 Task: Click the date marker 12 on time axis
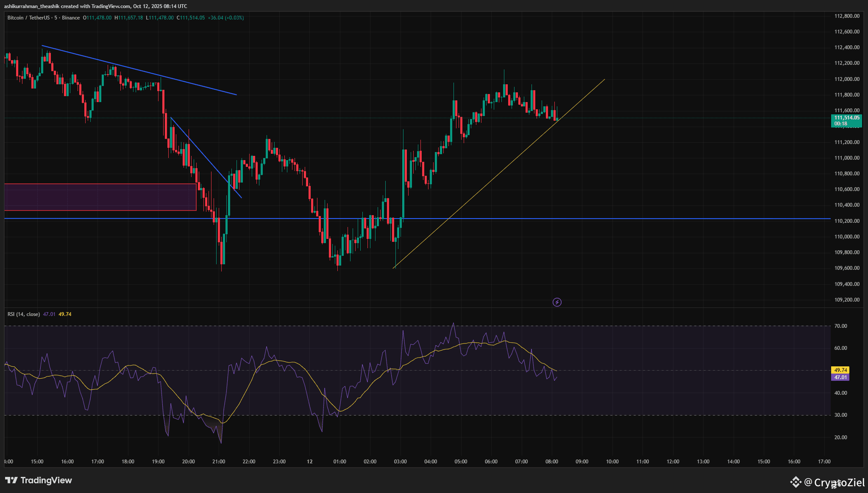coord(310,462)
